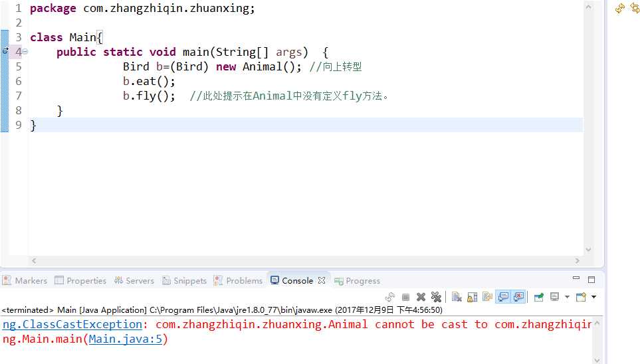This screenshot has height=364, width=640.
Task: Click the sync icon at top right
Action: 620,8
